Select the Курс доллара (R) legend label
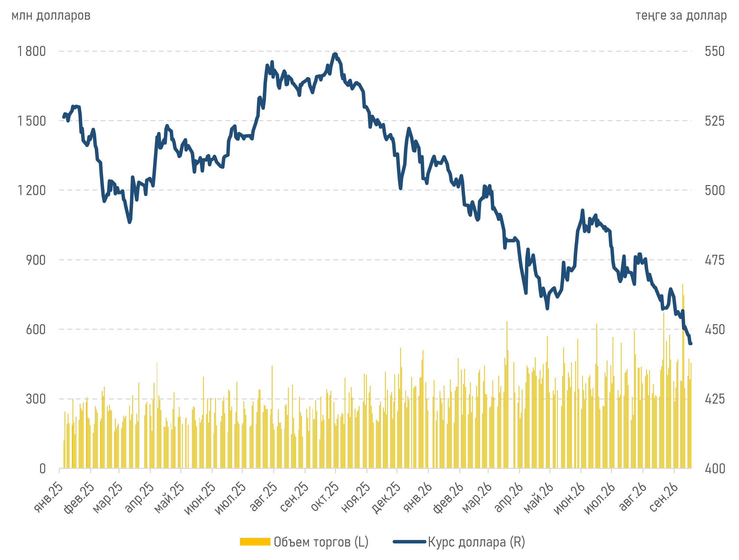The width and height of the screenshot is (739, 560). pos(477,542)
